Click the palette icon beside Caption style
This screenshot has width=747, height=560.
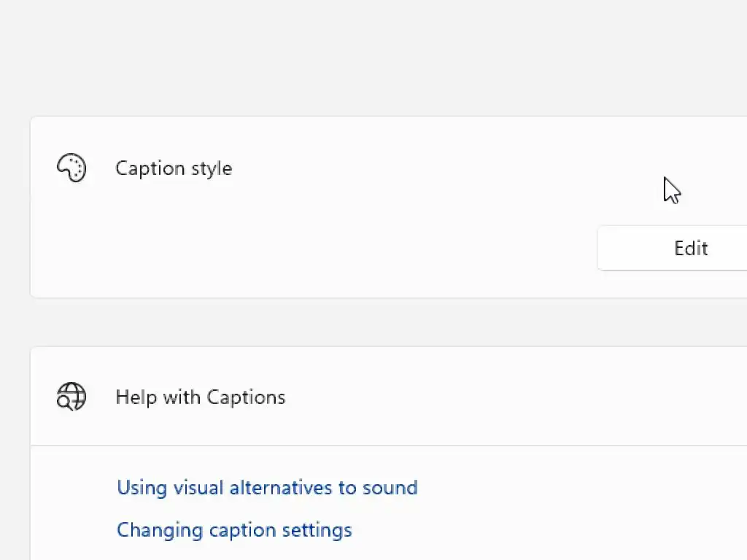click(71, 168)
